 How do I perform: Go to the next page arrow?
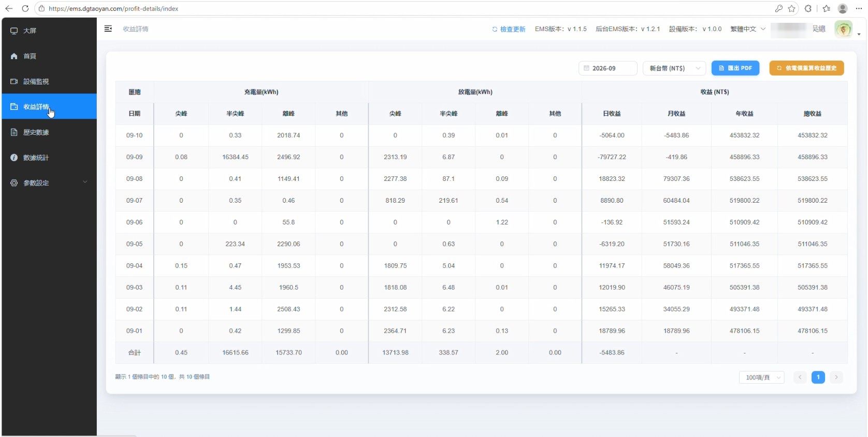836,377
